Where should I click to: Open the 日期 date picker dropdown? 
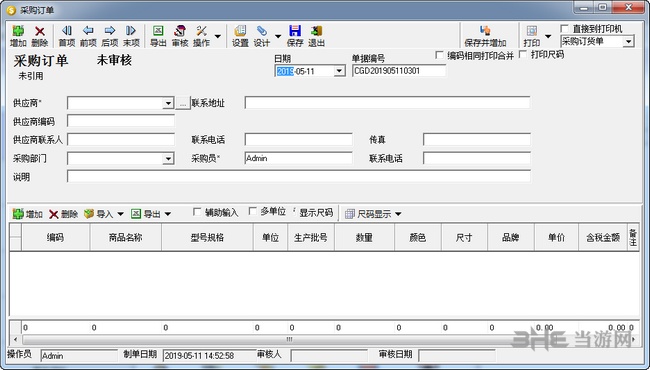pos(339,71)
